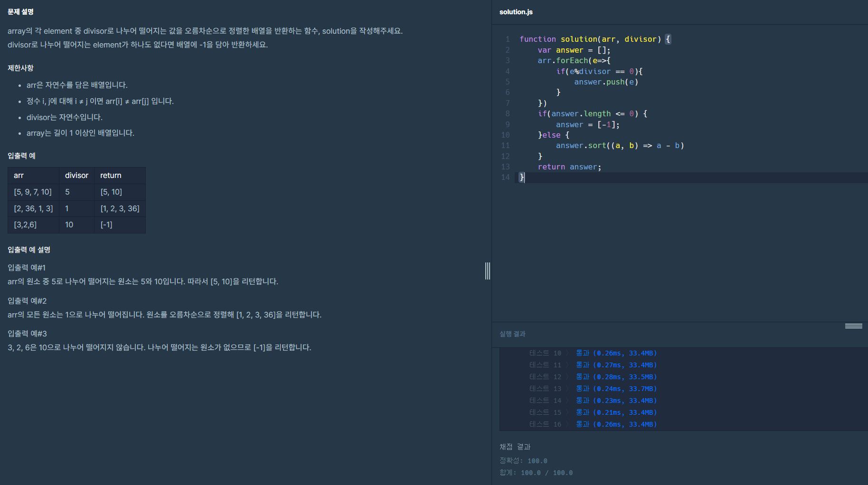Viewport: 868px width, 485px height.
Task: Click the 합계: 100.0 / 100.0 line
Action: coord(536,473)
